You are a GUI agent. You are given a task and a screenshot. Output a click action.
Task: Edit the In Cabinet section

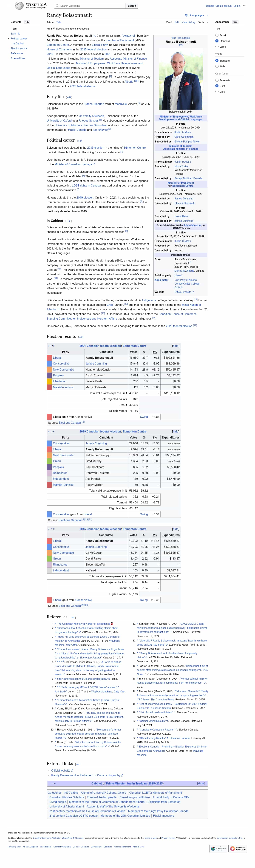tap(69, 221)
